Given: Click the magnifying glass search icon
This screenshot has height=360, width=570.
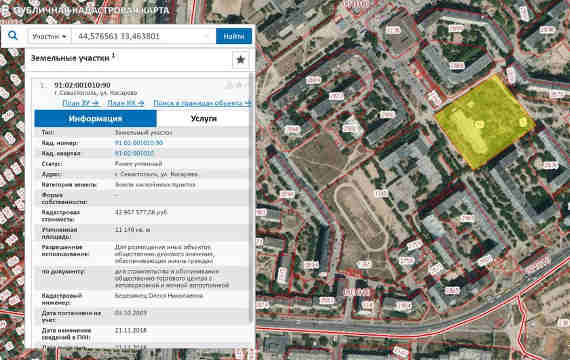Looking at the screenshot, I should coord(12,36).
